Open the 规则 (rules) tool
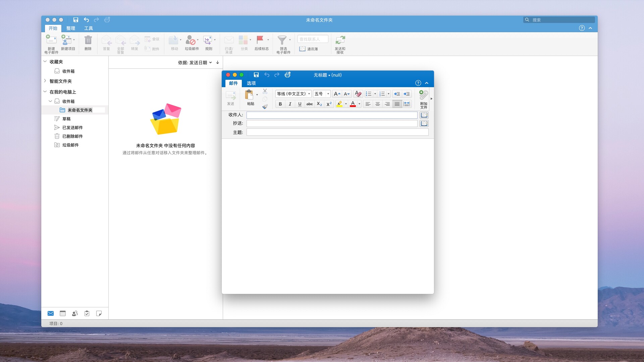Image resolution: width=644 pixels, height=362 pixels. click(x=208, y=43)
